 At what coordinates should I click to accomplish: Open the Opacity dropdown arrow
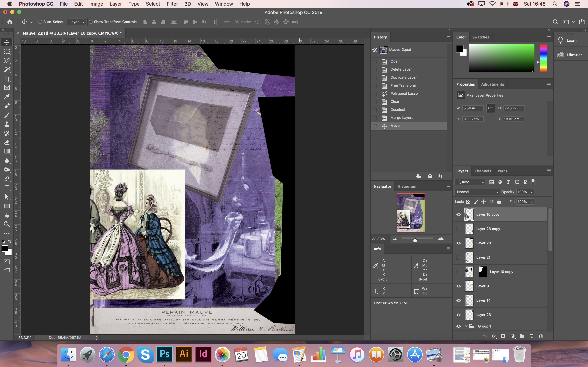(x=532, y=192)
